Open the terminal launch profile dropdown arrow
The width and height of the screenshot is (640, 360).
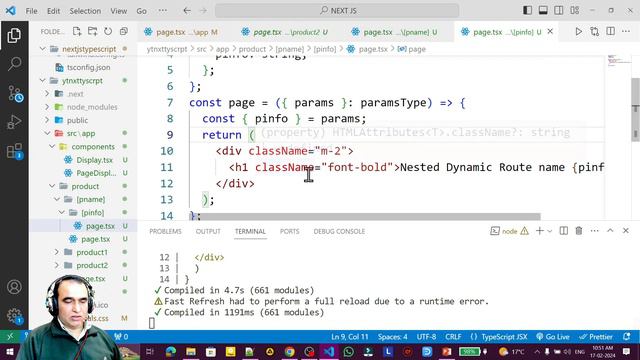click(x=549, y=231)
